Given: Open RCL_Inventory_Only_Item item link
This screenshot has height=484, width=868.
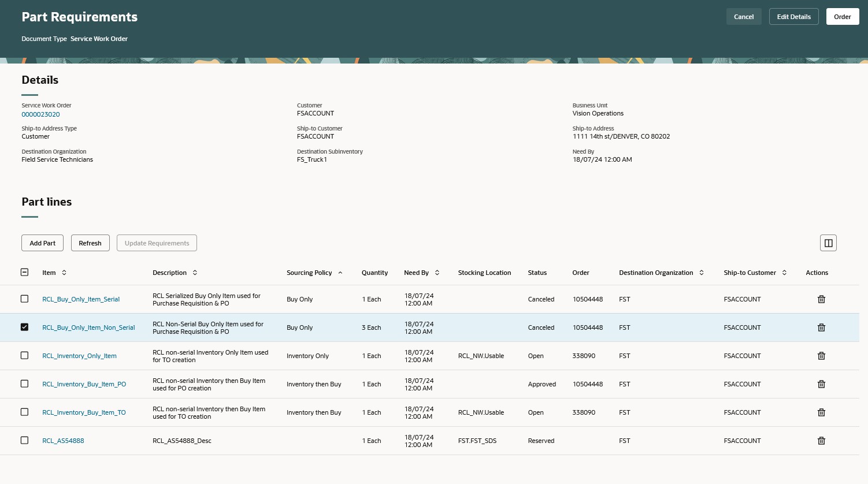Looking at the screenshot, I should [x=79, y=356].
